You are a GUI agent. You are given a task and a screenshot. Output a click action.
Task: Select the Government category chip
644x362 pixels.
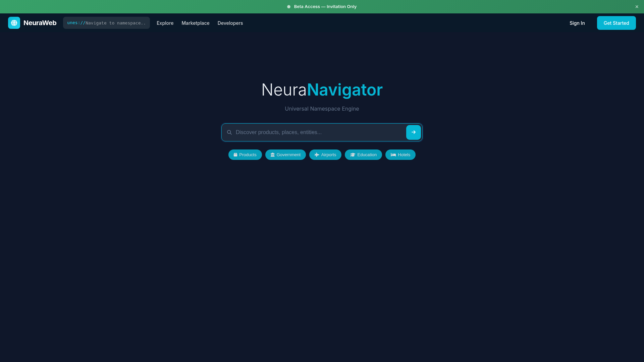tap(285, 155)
